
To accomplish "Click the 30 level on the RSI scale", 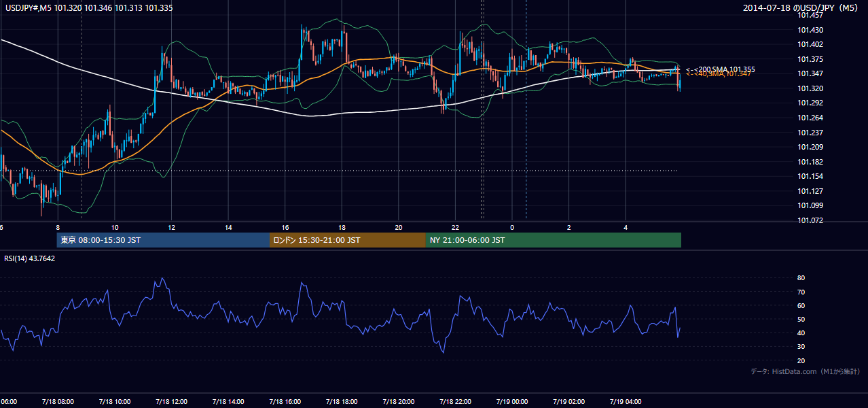I will point(801,347).
